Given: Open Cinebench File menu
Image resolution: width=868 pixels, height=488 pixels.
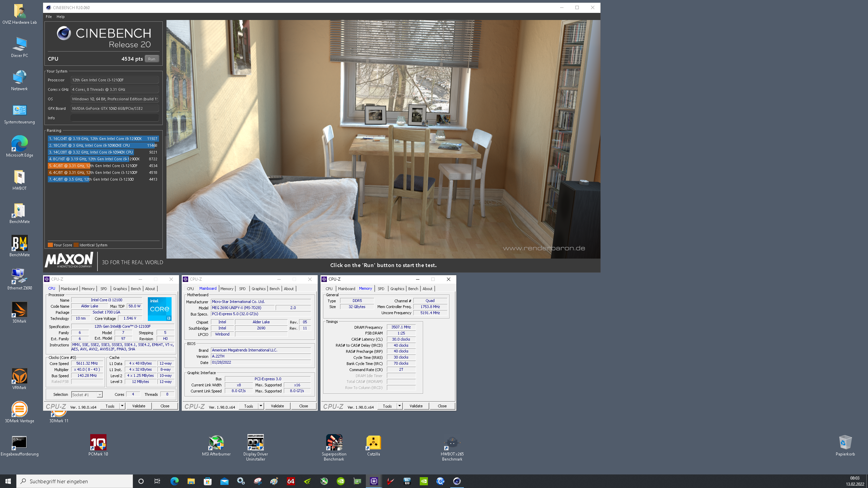Looking at the screenshot, I should coord(49,17).
